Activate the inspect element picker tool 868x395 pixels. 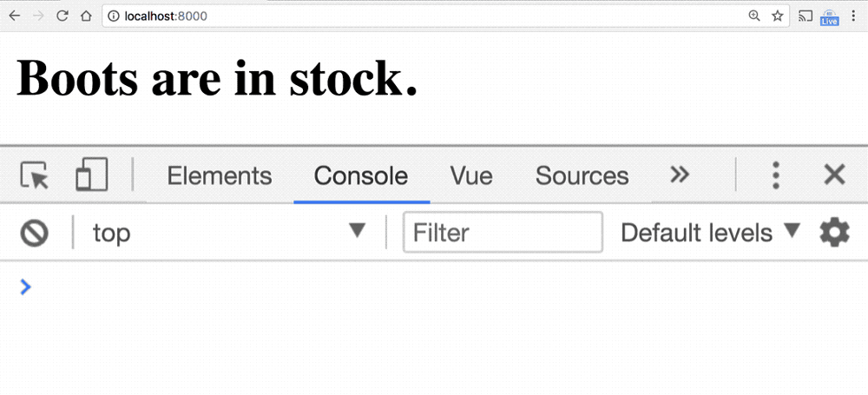(35, 175)
